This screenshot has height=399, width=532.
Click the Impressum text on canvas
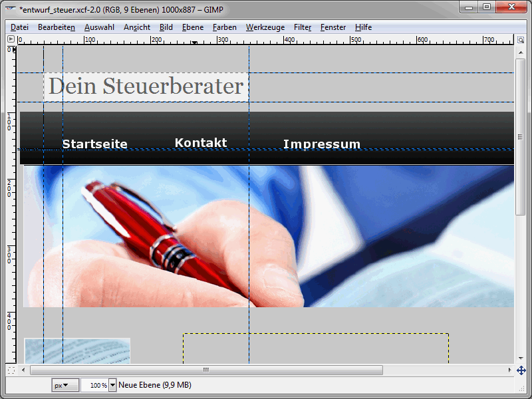pyautogui.click(x=322, y=144)
